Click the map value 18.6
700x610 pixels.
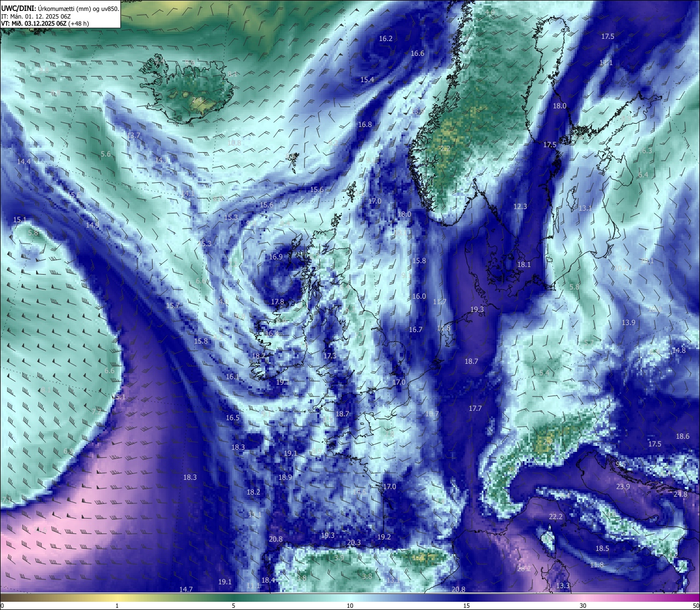[x=682, y=436]
